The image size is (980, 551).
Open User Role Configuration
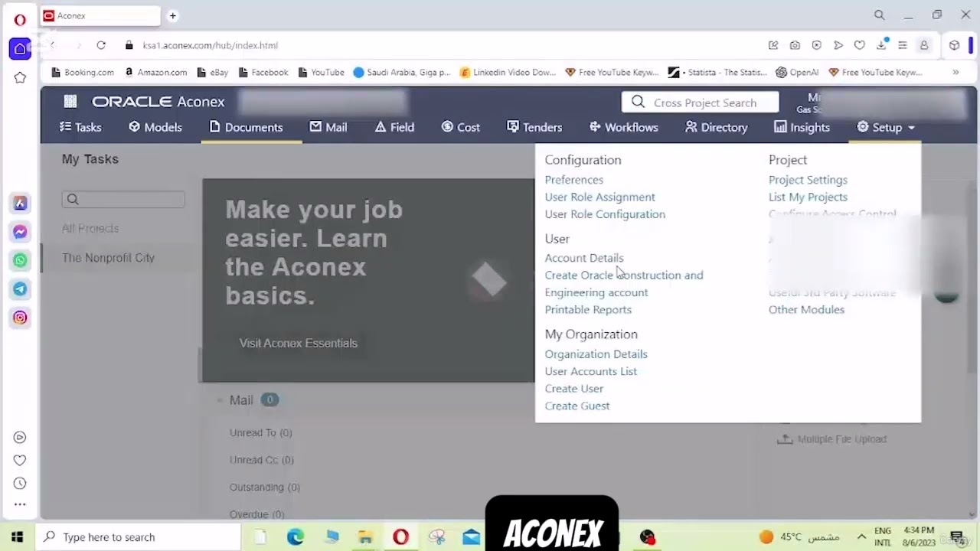pos(605,214)
